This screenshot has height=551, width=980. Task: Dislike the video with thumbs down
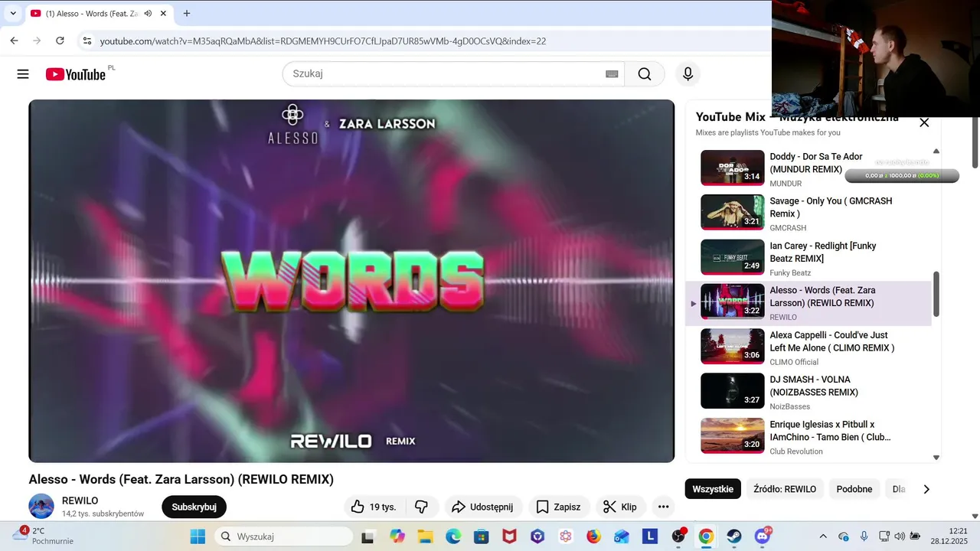click(421, 507)
